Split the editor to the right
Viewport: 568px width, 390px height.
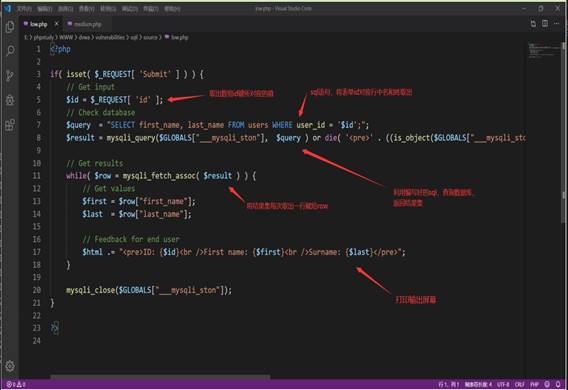545,24
